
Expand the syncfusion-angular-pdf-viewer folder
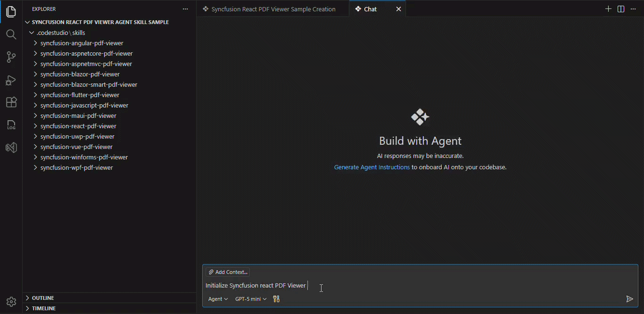110,43
